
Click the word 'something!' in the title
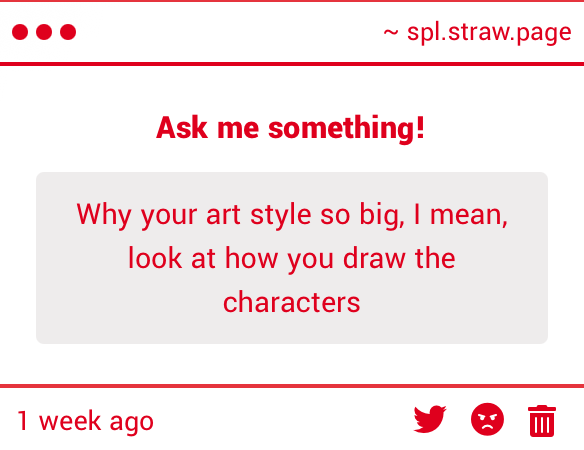pyautogui.click(x=346, y=128)
